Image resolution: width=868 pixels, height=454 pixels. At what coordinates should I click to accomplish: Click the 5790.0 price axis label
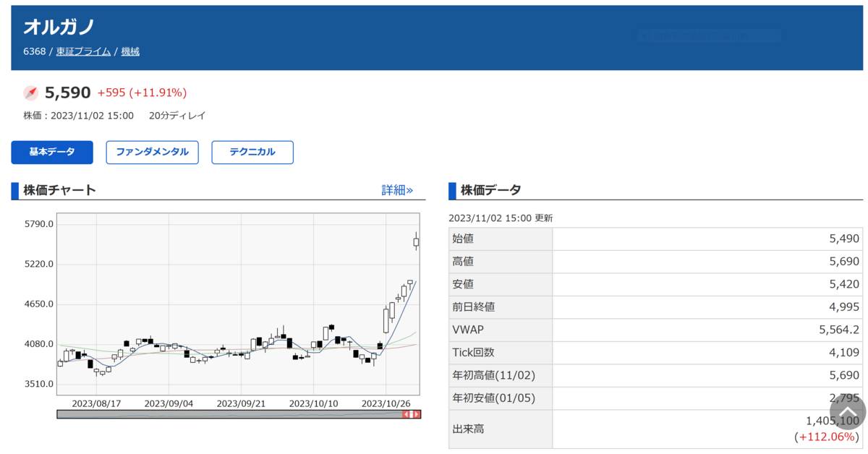tap(40, 224)
